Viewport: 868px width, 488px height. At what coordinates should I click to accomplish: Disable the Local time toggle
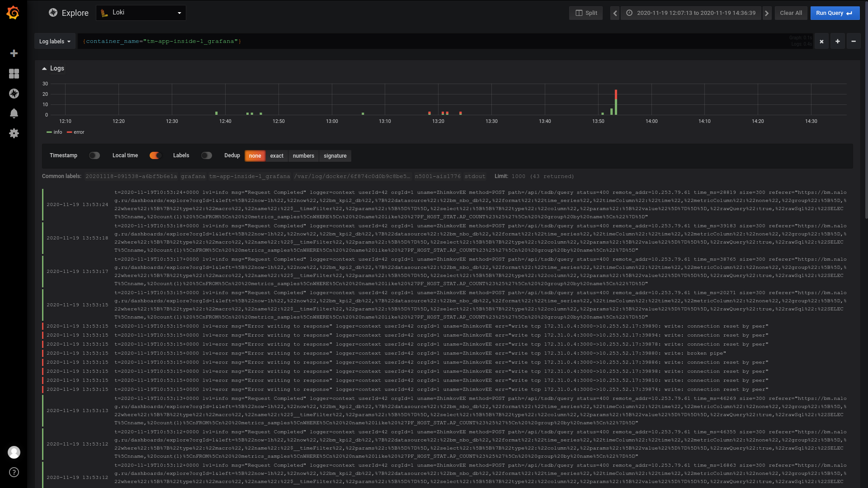pos(155,155)
